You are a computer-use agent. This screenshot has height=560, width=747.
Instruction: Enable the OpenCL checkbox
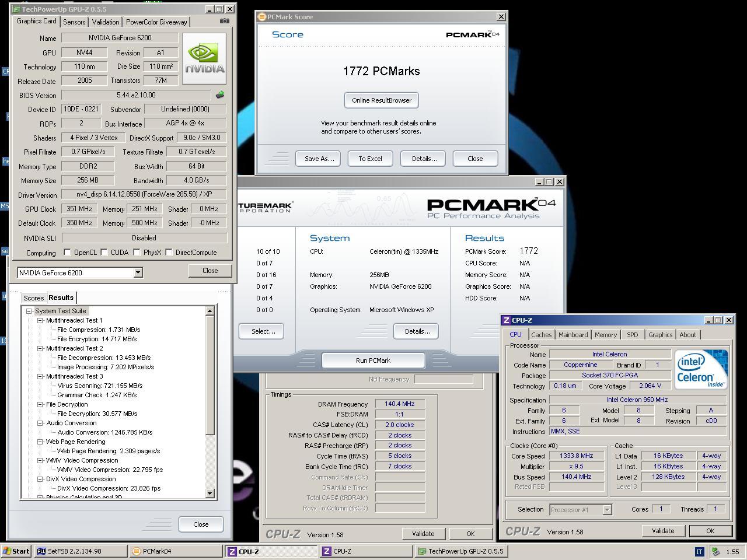(x=67, y=253)
